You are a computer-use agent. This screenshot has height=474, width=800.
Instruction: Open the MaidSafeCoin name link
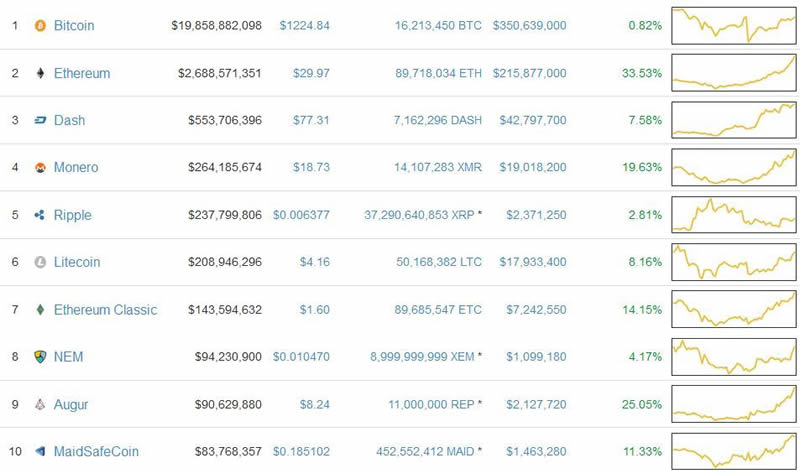point(97,451)
